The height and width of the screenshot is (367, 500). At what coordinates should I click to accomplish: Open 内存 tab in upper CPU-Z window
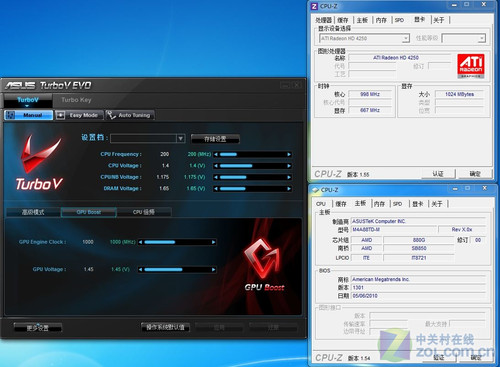click(x=381, y=20)
